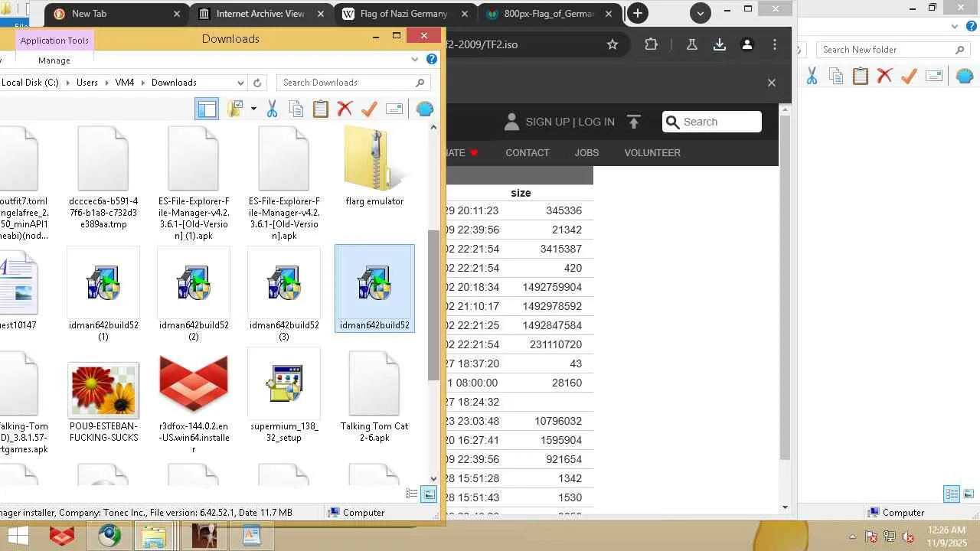Screen dimensions: 980x551
Task: Switch to Internet Archive browser tab
Action: (x=261, y=14)
